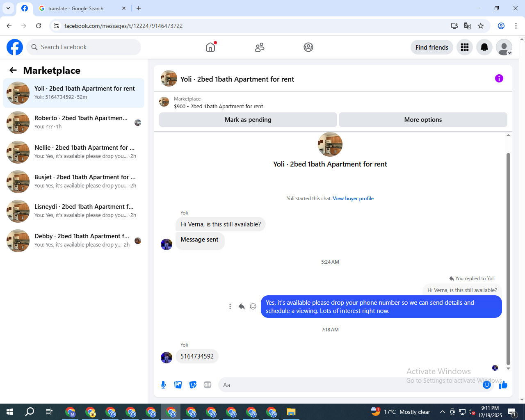Record a voice clip with the microphone icon
The height and width of the screenshot is (420, 525).
(x=163, y=385)
